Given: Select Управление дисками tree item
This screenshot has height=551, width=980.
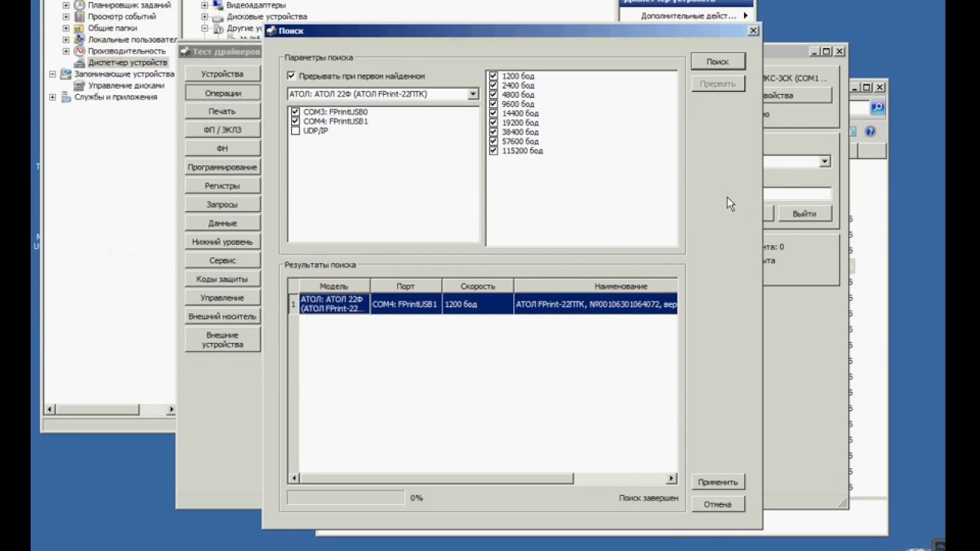Looking at the screenshot, I should 126,86.
